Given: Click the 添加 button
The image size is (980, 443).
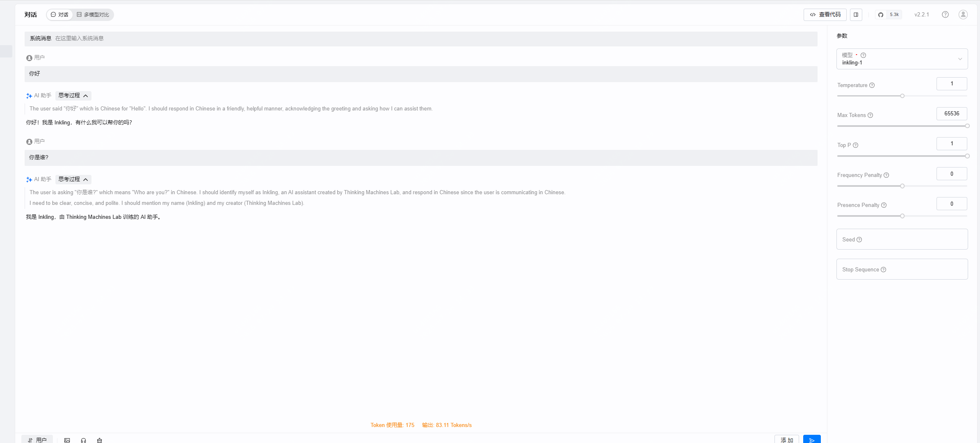Looking at the screenshot, I should pos(786,439).
